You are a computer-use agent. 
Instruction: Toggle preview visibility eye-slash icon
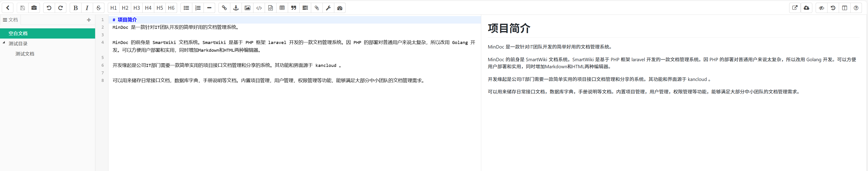(x=822, y=8)
